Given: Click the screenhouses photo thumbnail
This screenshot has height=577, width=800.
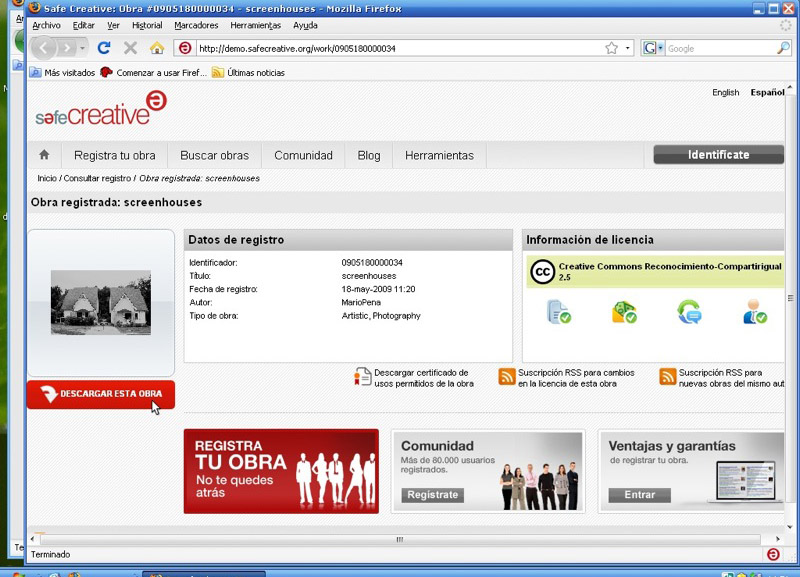Looking at the screenshot, I should point(101,301).
